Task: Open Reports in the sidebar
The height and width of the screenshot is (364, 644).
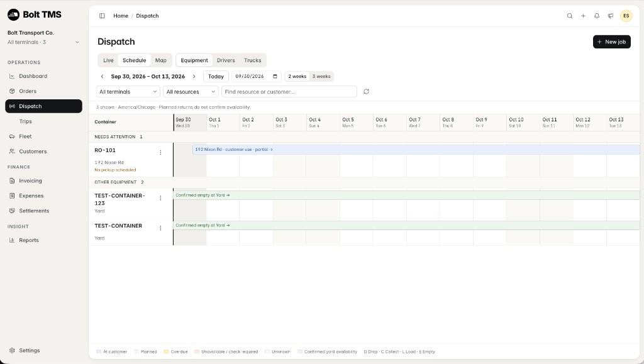Action: pyautogui.click(x=43, y=240)
